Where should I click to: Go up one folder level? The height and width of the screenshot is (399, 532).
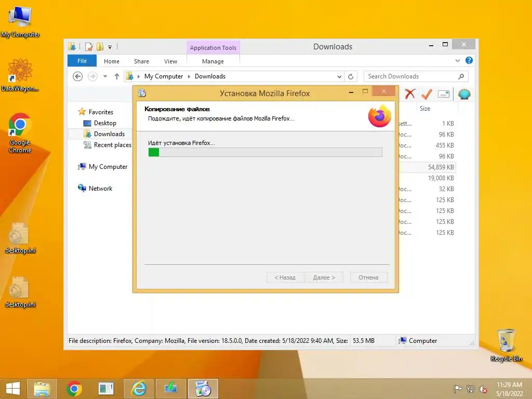117,76
